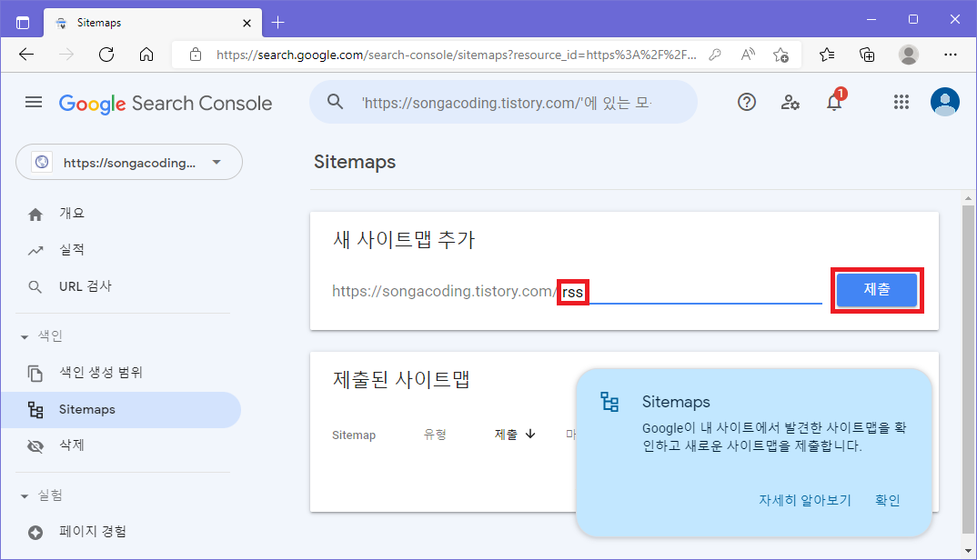
Task: Click the help question mark icon
Action: pos(747,102)
